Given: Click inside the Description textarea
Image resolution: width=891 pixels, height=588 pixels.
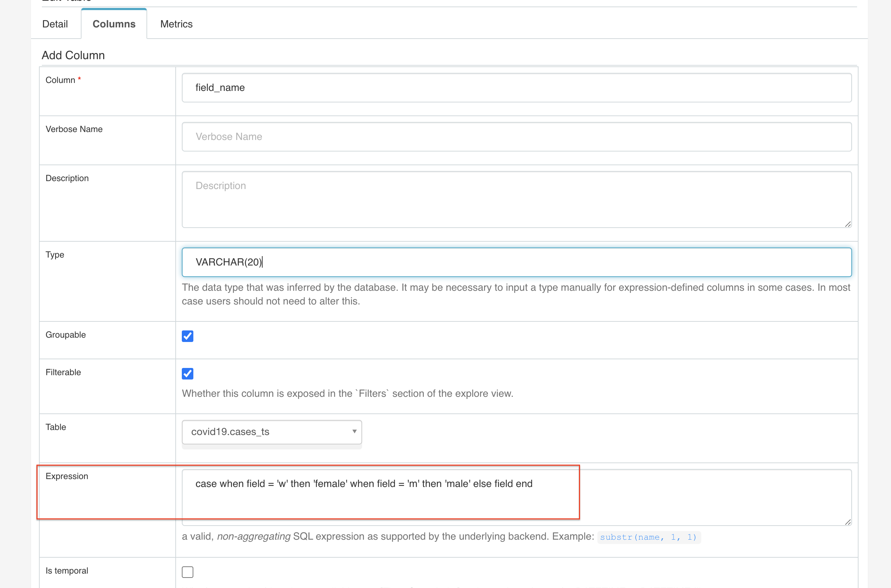Looking at the screenshot, I should (x=516, y=199).
